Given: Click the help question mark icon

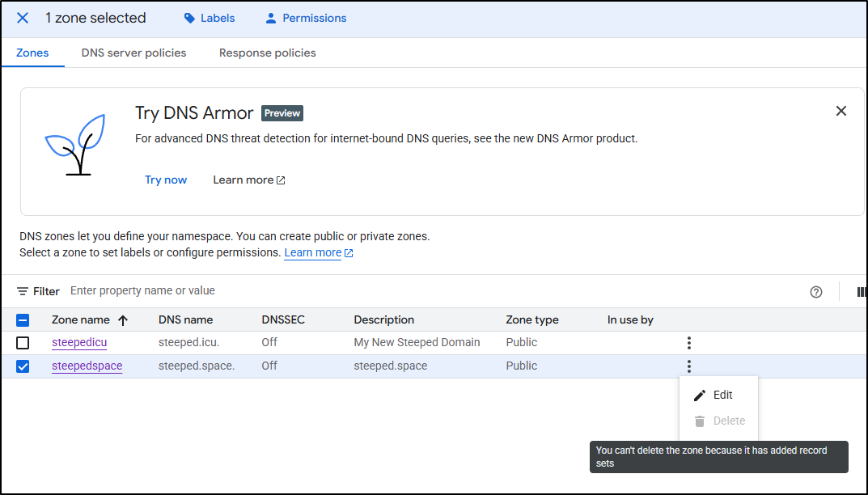Looking at the screenshot, I should pyautogui.click(x=816, y=292).
